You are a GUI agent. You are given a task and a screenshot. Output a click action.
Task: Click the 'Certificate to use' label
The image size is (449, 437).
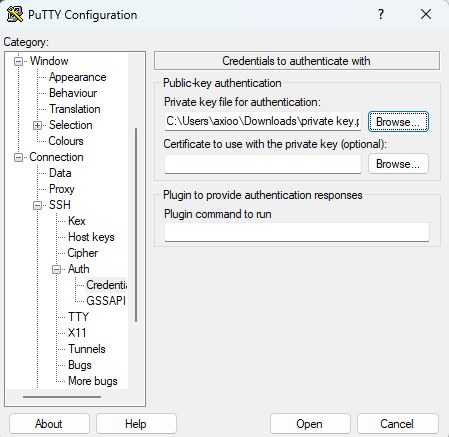[275, 144]
